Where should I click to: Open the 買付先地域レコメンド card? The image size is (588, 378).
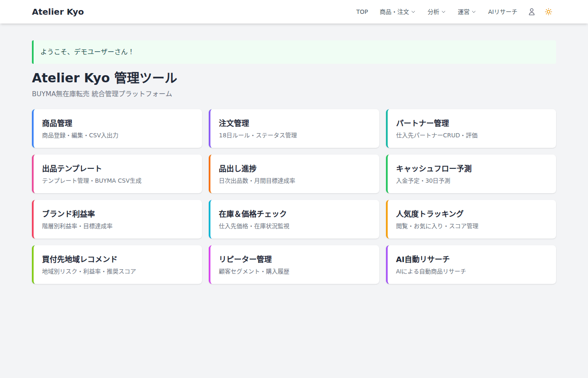pos(117,265)
